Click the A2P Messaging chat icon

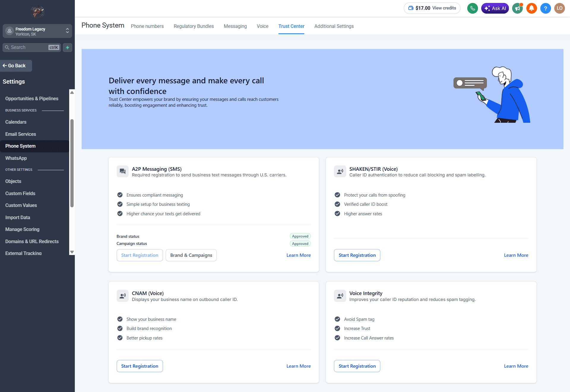[122, 171]
